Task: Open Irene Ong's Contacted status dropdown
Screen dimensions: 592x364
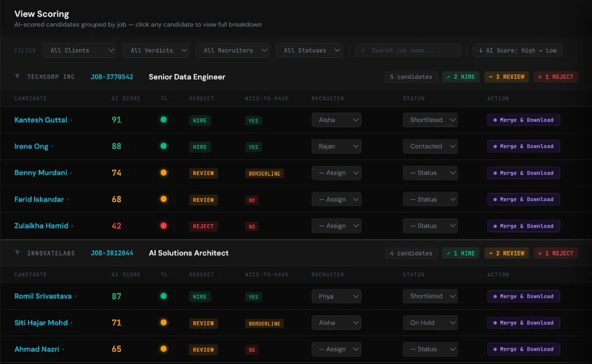Action: 430,146
